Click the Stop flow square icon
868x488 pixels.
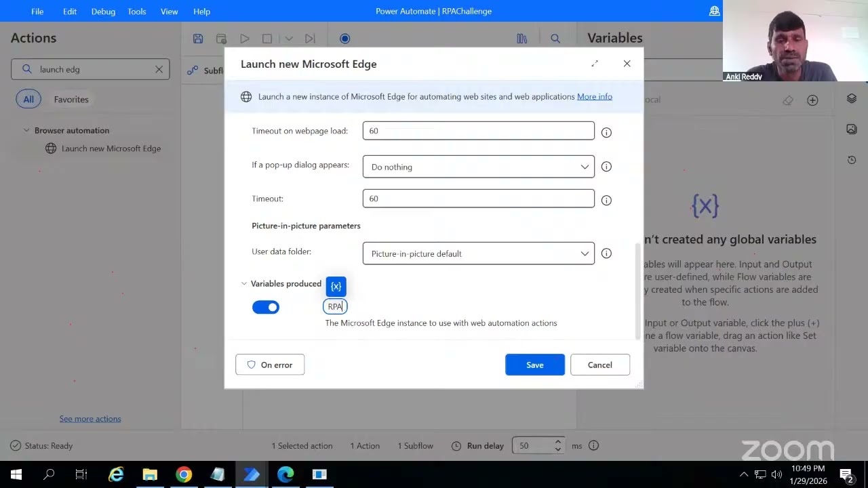click(267, 39)
